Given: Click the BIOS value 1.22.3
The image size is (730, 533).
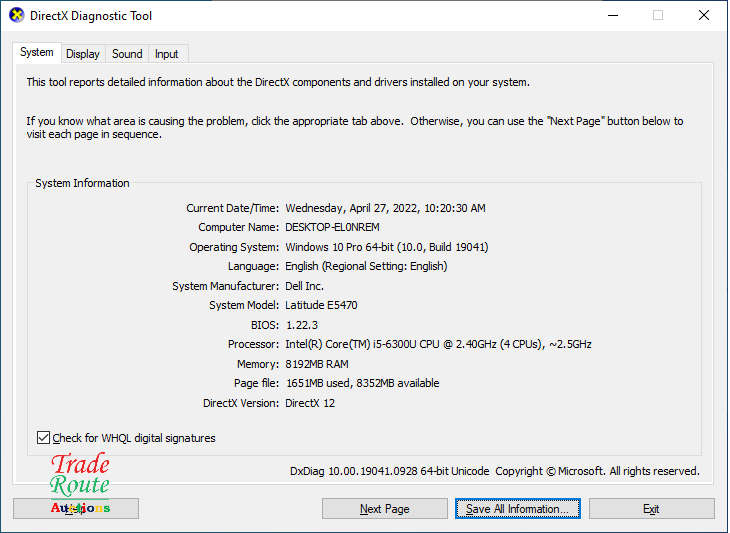Looking at the screenshot, I should pos(302,325).
